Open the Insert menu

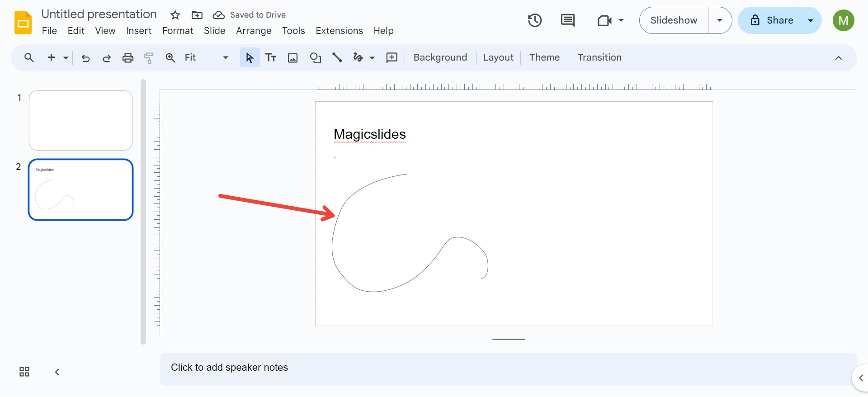(138, 31)
